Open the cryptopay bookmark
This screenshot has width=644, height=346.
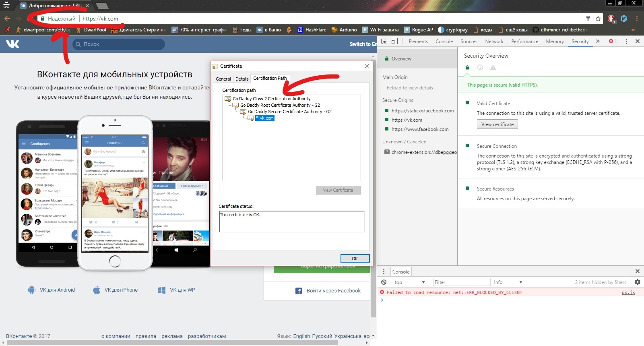(453, 30)
